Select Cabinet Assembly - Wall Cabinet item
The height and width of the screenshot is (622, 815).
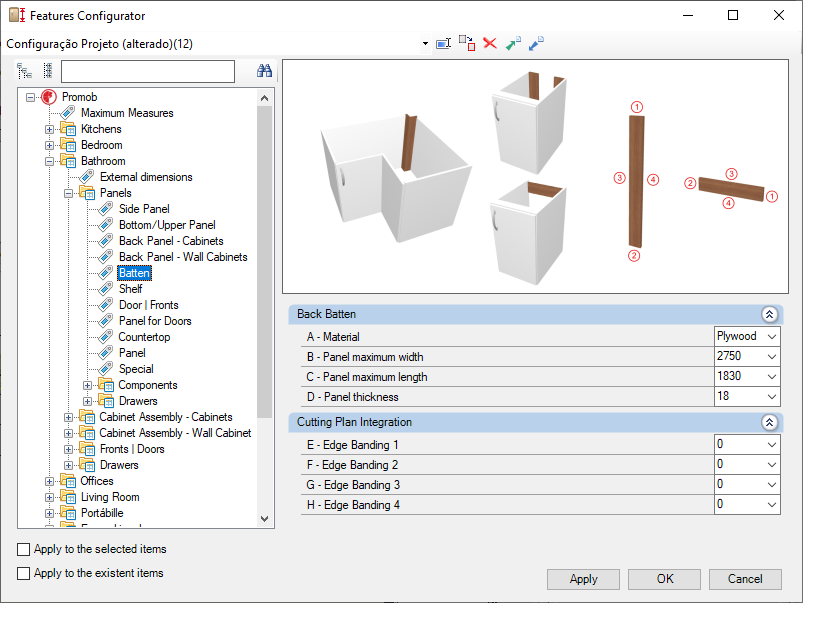175,433
